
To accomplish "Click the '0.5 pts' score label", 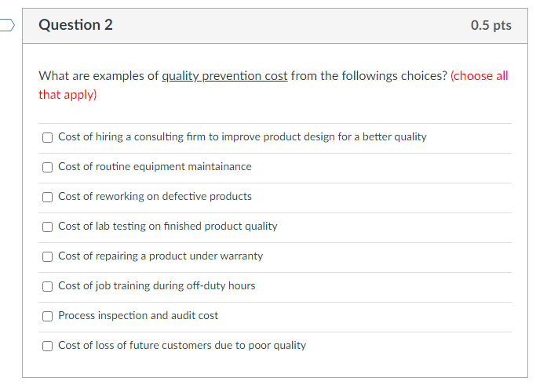I will click(x=491, y=25).
